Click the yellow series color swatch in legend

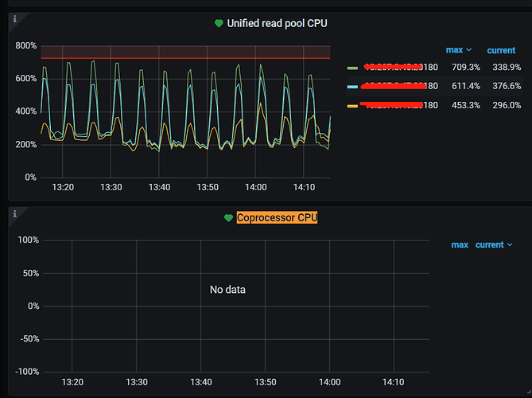click(352, 107)
